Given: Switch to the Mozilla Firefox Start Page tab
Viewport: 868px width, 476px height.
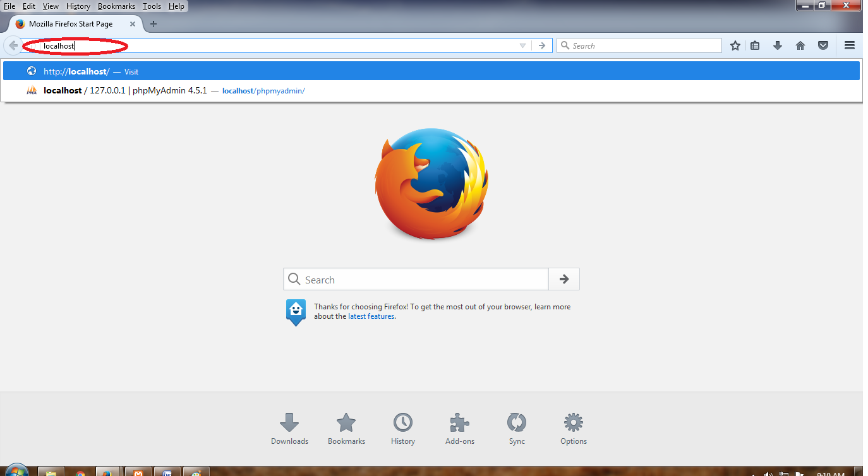Looking at the screenshot, I should point(69,23).
